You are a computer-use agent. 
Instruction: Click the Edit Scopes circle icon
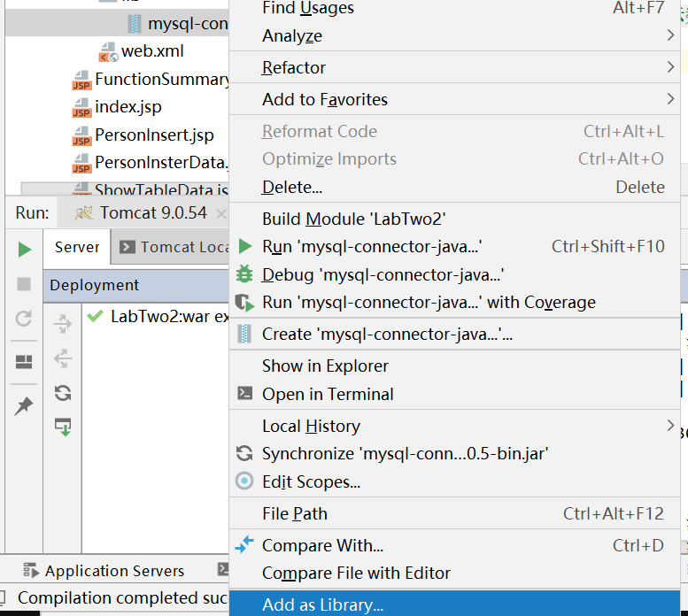(x=244, y=481)
